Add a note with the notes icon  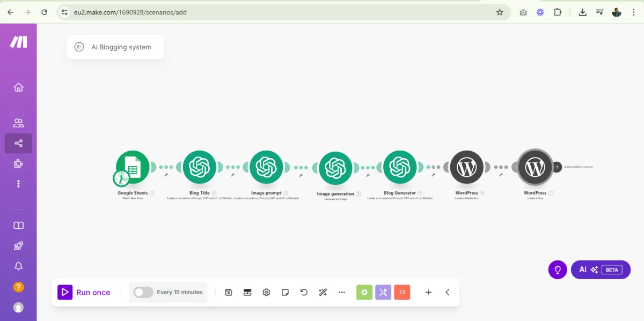pos(286,292)
